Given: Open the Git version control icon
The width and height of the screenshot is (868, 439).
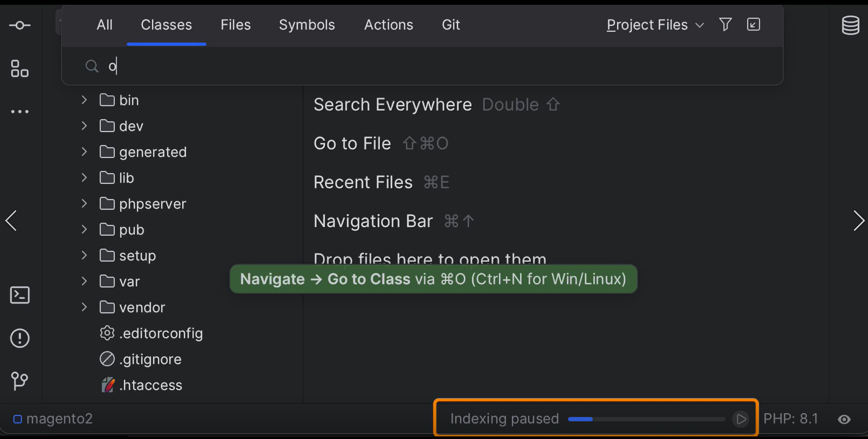Looking at the screenshot, I should click(20, 381).
